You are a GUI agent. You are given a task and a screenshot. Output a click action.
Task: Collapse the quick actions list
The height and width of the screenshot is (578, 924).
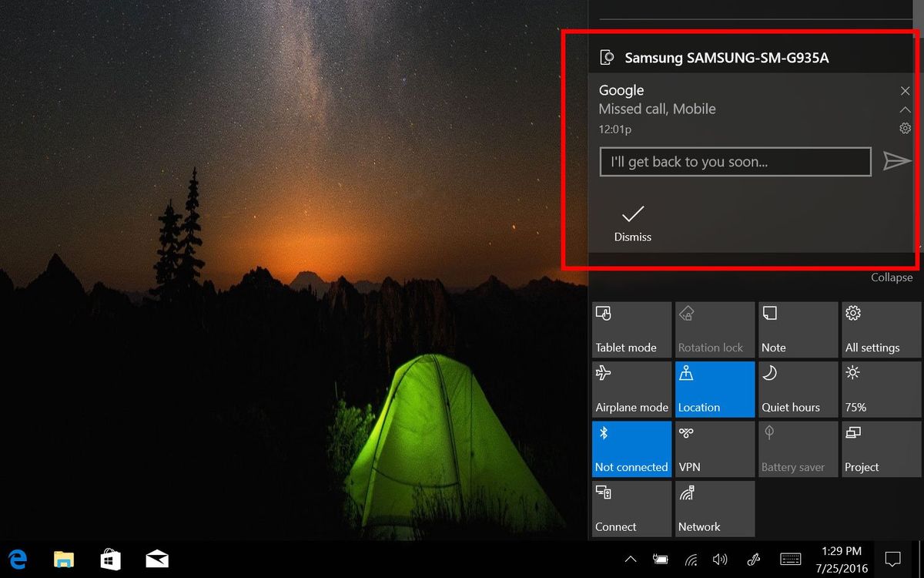891,277
